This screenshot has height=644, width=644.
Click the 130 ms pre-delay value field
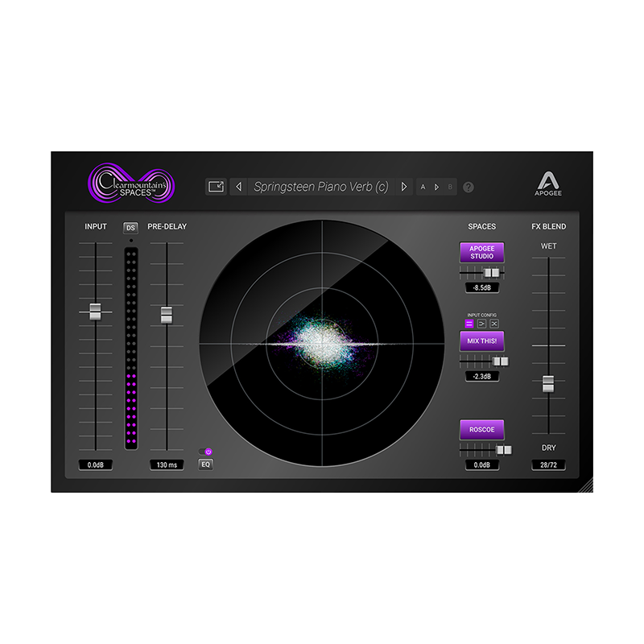coord(167,464)
